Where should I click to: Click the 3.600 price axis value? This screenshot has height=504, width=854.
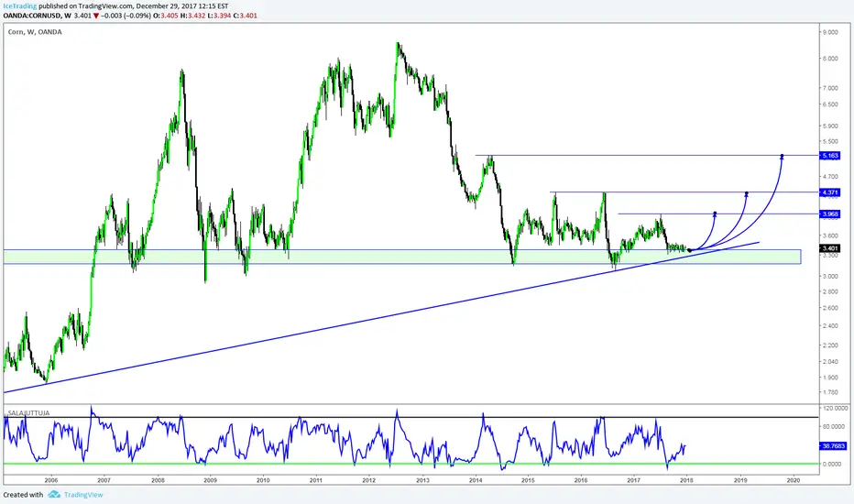tap(830, 236)
